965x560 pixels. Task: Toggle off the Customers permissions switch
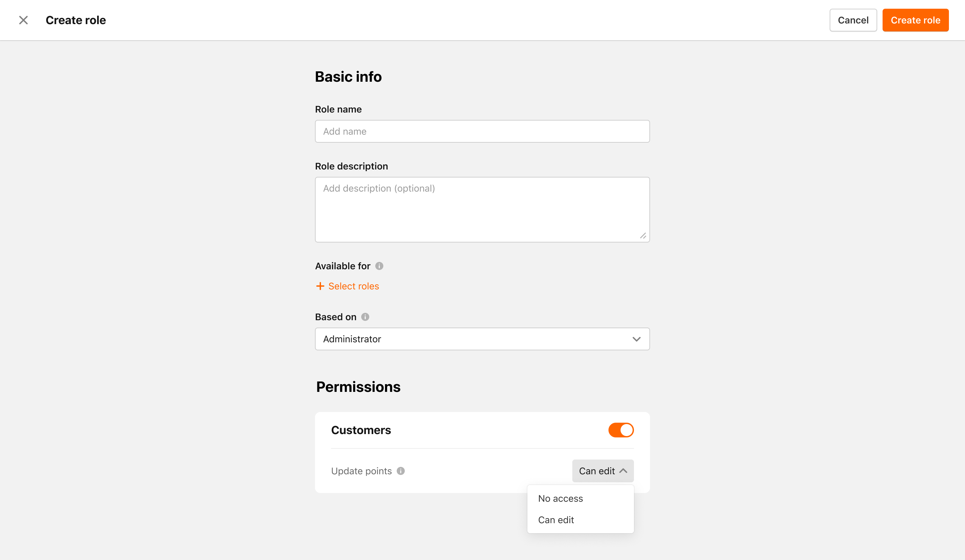pyautogui.click(x=621, y=430)
